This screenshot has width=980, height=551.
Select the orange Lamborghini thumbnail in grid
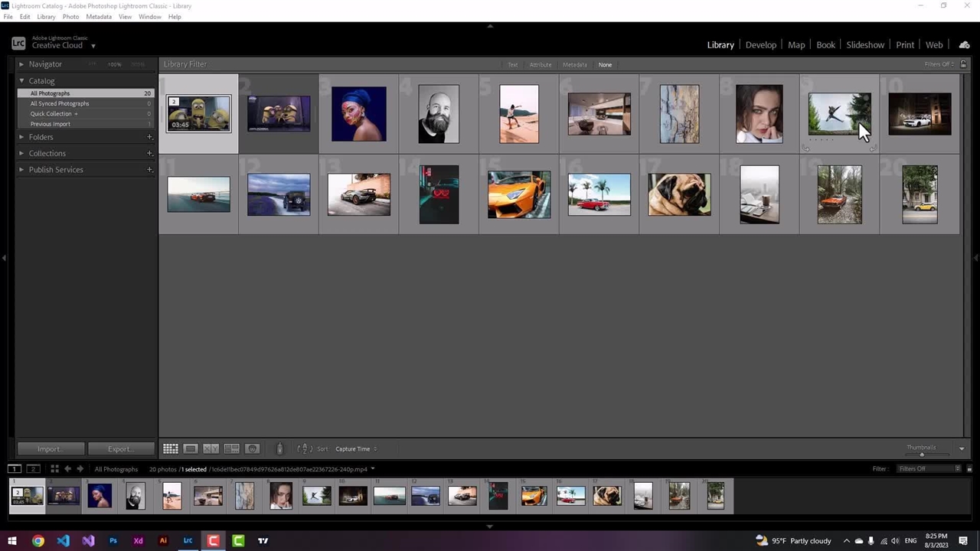(519, 194)
